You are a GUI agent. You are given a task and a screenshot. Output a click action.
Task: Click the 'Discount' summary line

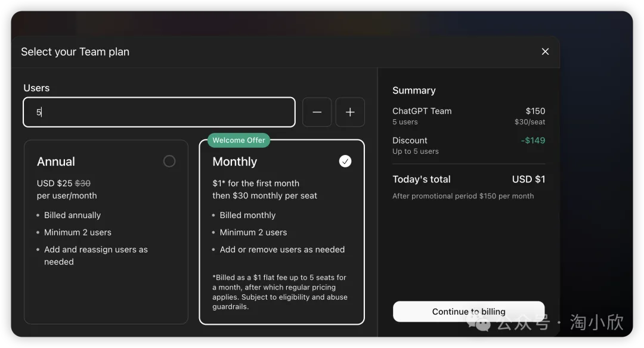410,141
